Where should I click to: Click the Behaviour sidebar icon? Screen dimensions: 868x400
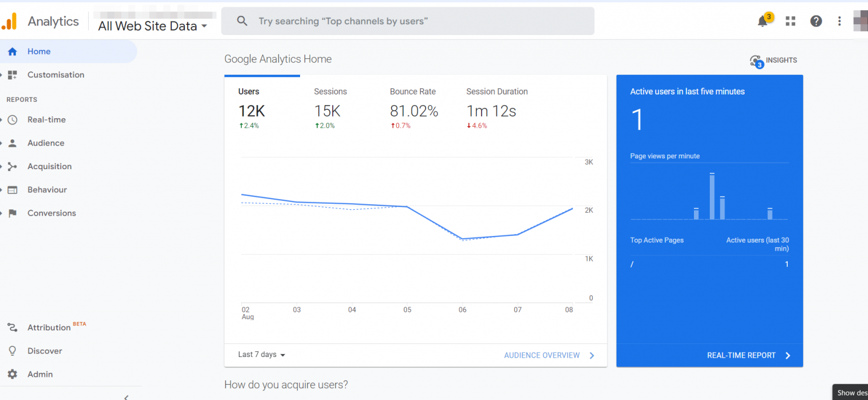point(12,190)
